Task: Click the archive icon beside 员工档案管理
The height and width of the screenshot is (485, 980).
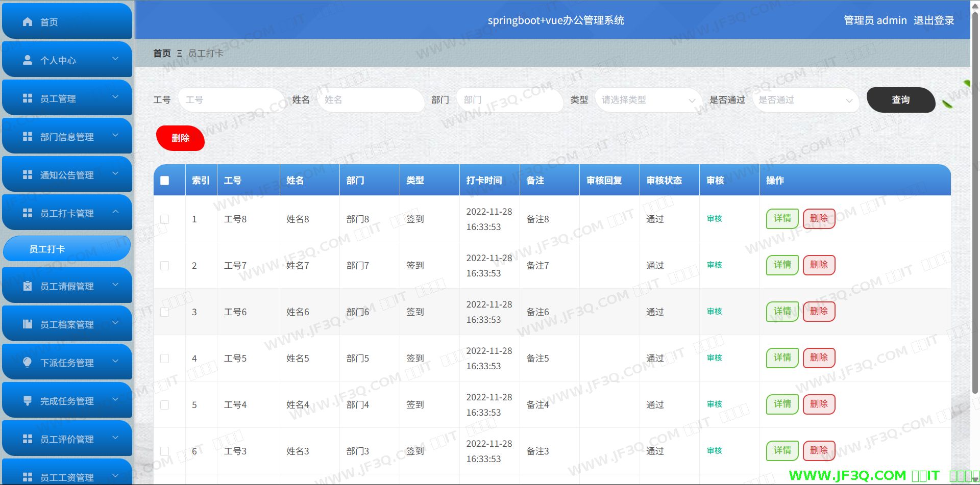Action: (28, 324)
